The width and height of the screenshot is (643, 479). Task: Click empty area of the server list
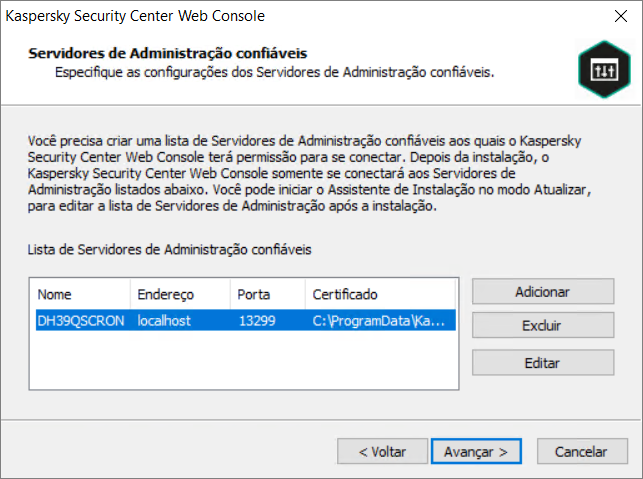pyautogui.click(x=240, y=365)
